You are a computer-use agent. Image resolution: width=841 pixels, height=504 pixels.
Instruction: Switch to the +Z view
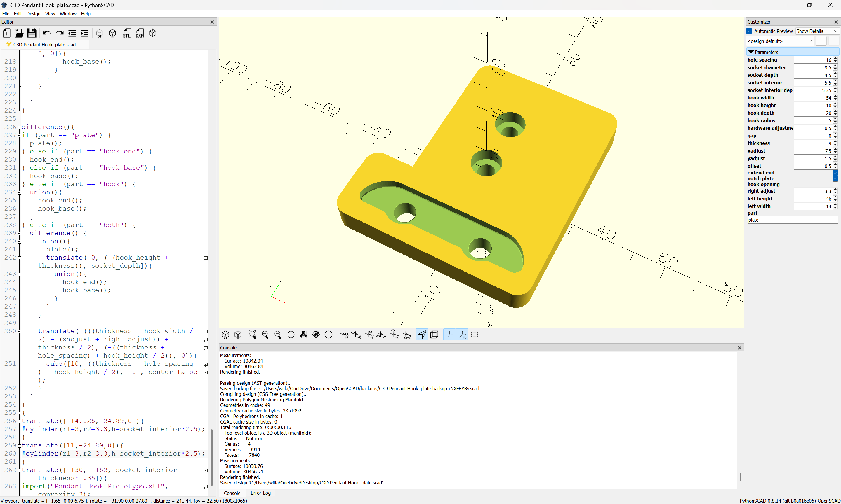pos(395,335)
